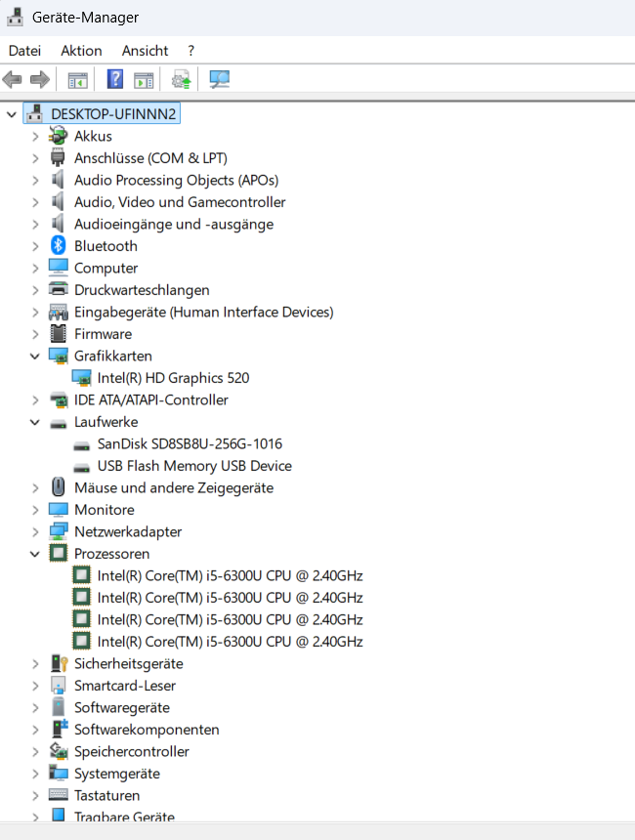This screenshot has width=635, height=840.
Task: Select the Audioeingänge und -ausgänge label
Action: point(174,224)
